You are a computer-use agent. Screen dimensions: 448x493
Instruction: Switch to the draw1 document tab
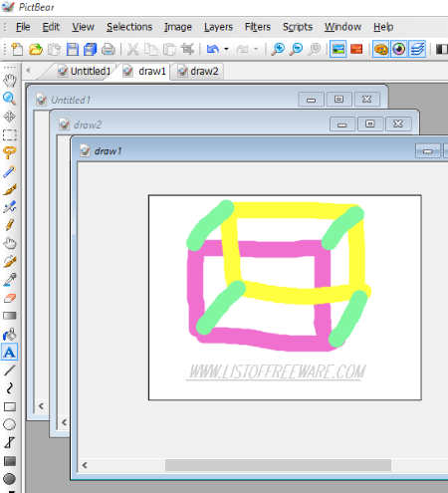tap(144, 71)
